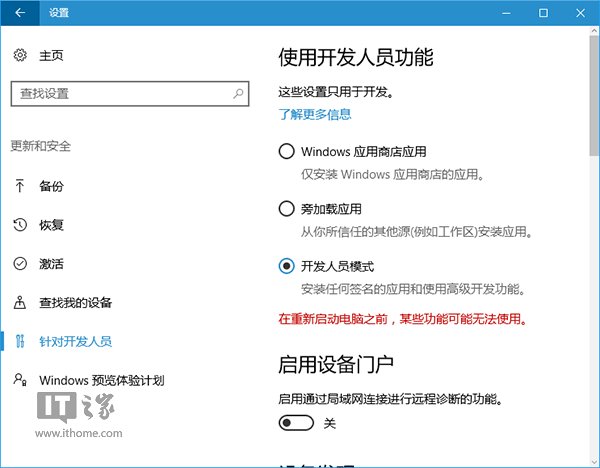This screenshot has height=468, width=600.
Task: Go to the 激活 page
Action: [51, 264]
